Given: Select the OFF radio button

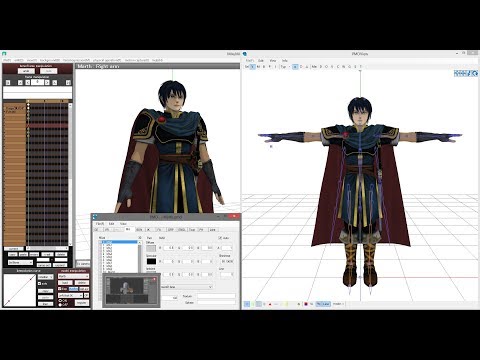Looking at the screenshot, I should pos(60,305).
